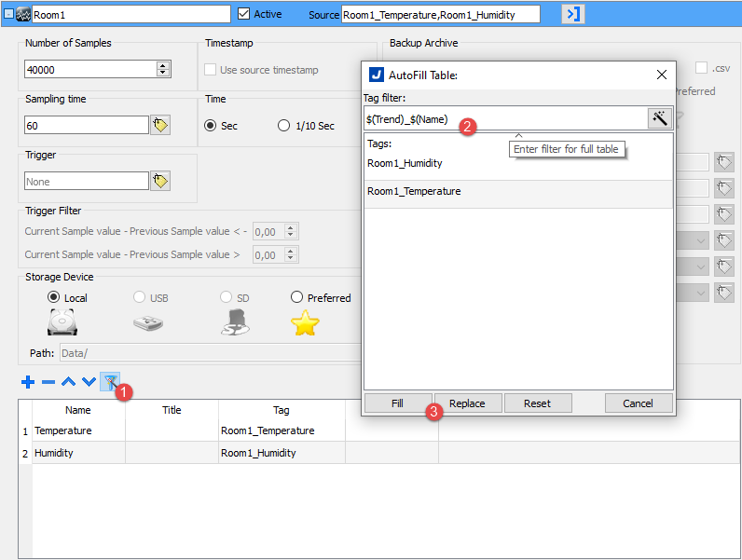Click the Tag filter input field
The image size is (742, 560).
tap(503, 118)
